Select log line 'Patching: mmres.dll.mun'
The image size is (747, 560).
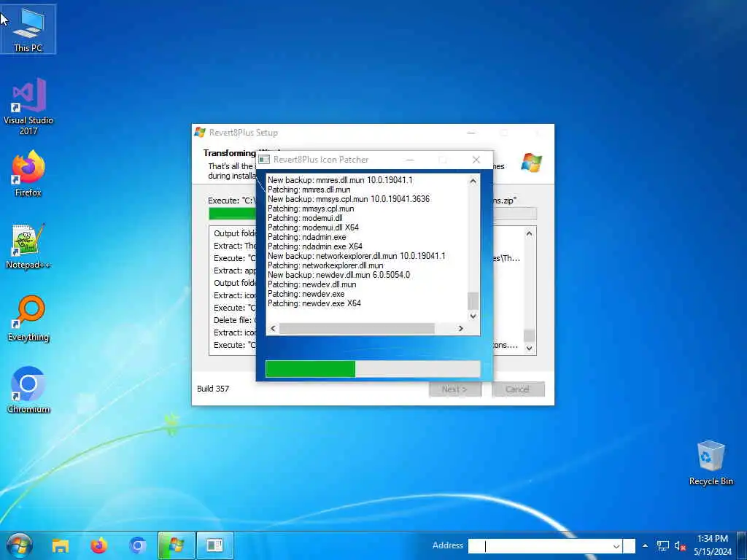[309, 190]
